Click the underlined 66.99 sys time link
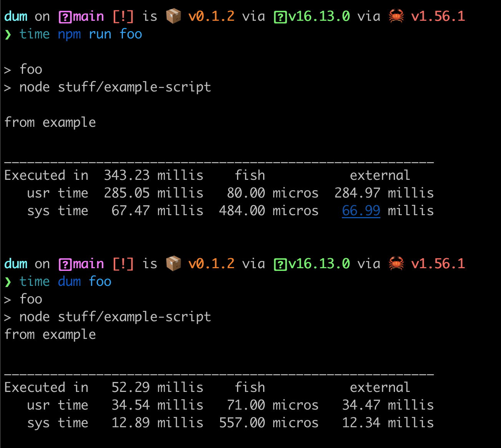Screen dimensions: 501x448 [361, 211]
